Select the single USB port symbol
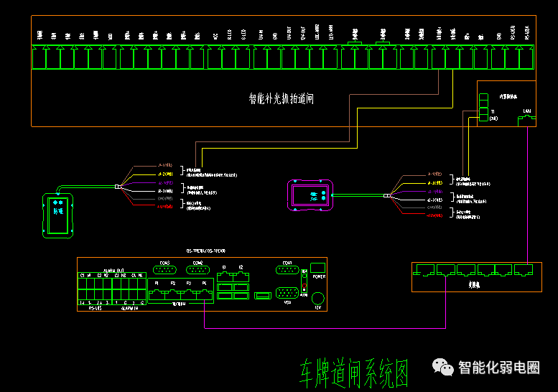This screenshot has width=558, height=392. point(263,295)
